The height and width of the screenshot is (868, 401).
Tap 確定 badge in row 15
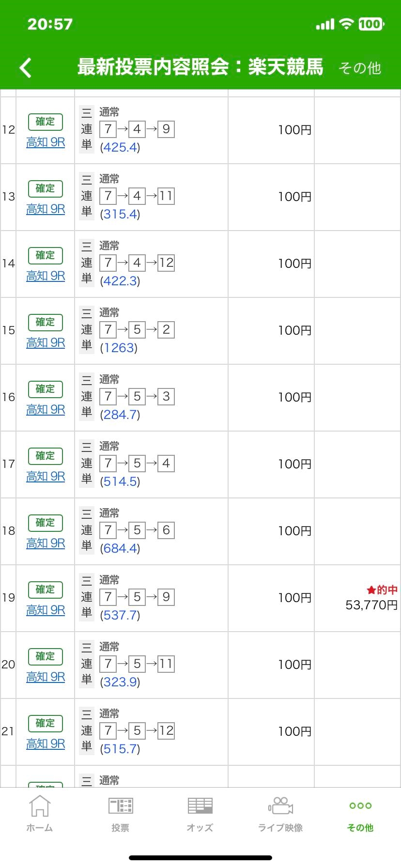(46, 322)
